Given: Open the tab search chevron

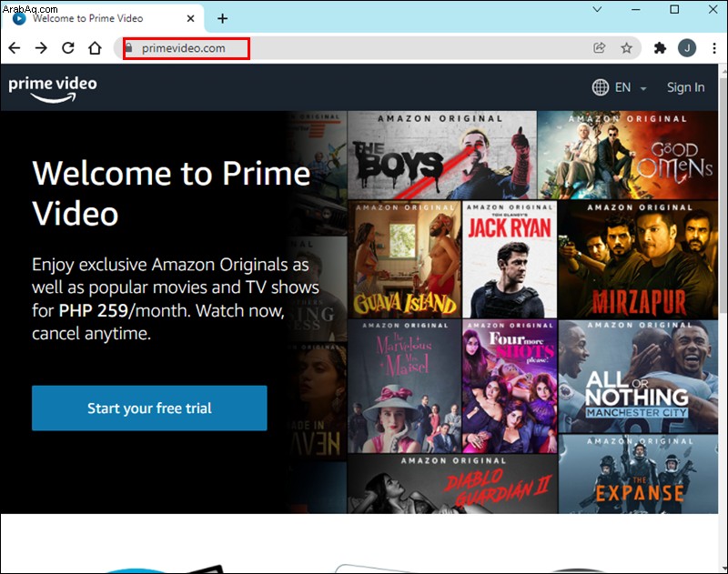Looking at the screenshot, I should pos(597,9).
